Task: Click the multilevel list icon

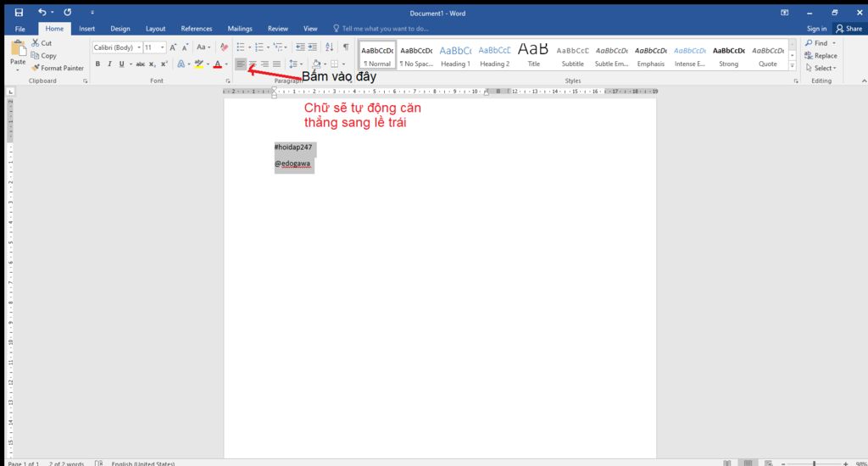Action: 278,47
